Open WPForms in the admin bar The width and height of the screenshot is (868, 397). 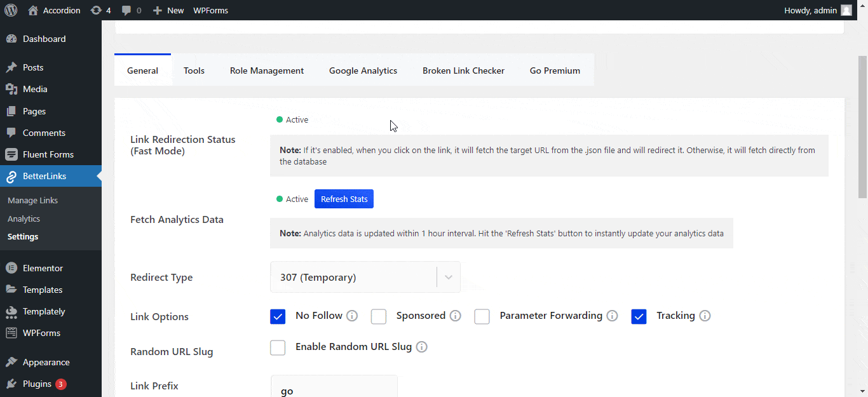point(210,10)
